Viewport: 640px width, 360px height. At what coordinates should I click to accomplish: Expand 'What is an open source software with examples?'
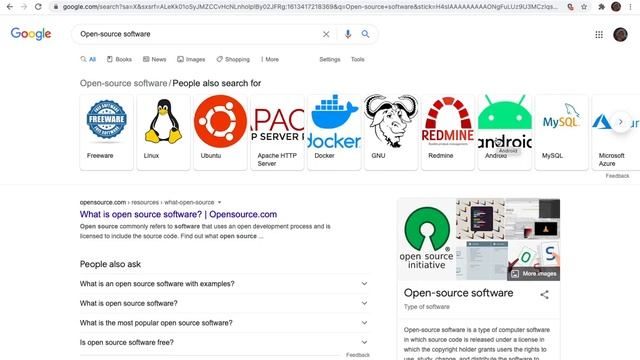point(224,284)
